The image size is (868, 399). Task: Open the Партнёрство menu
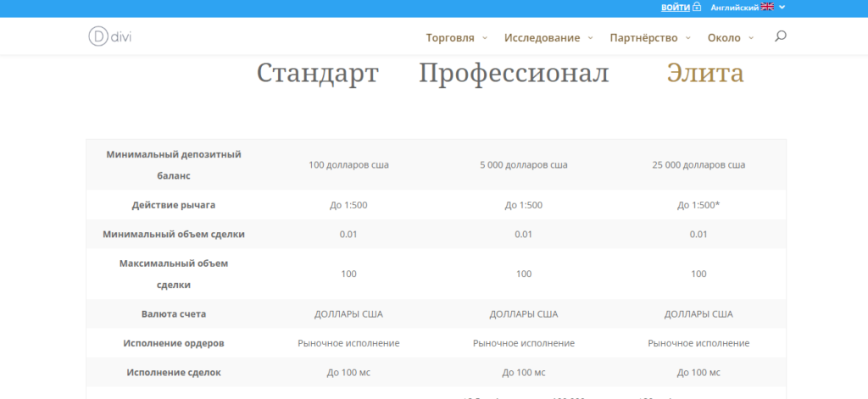(x=644, y=37)
